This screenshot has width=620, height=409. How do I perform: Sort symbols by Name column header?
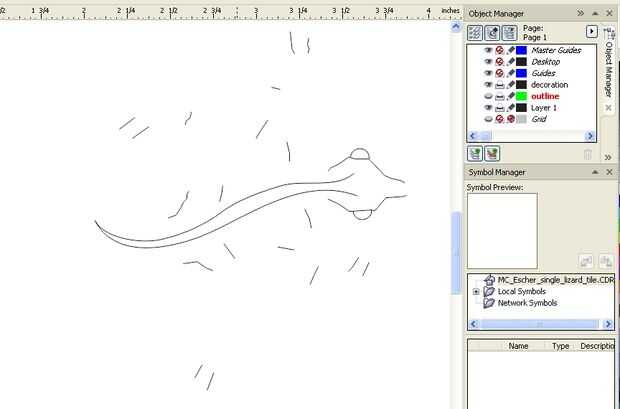tap(518, 346)
